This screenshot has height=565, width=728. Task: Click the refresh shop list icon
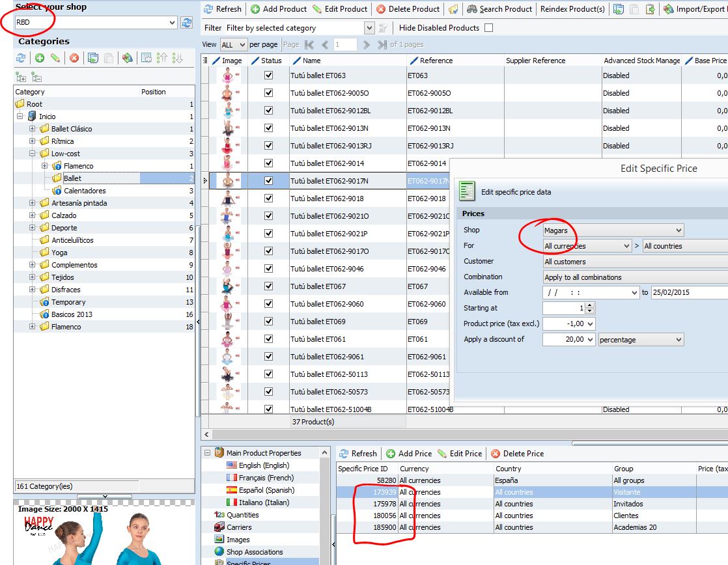point(187,23)
